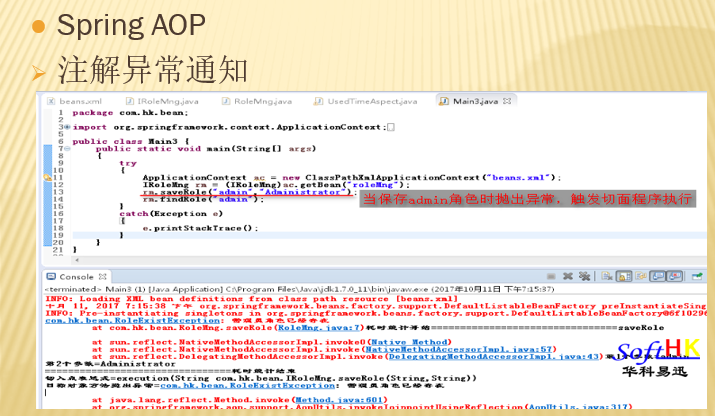Switch to the beans.xml editor tab
715x416 pixels.
coord(75,101)
